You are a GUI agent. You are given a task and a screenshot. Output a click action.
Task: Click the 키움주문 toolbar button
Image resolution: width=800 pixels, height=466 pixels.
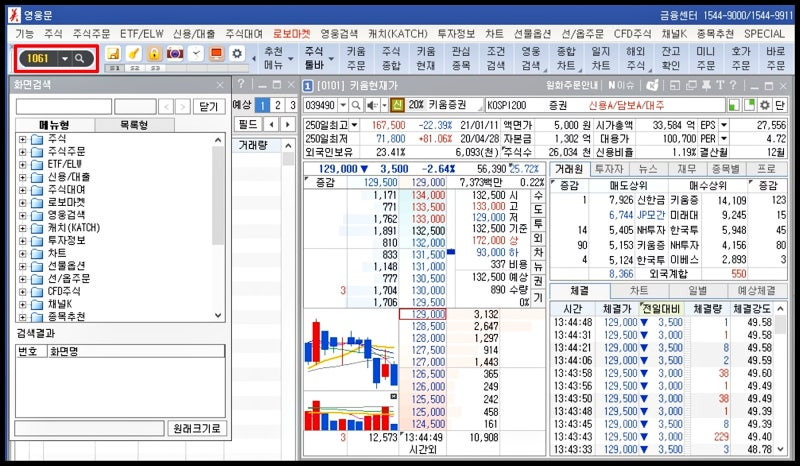coord(356,59)
